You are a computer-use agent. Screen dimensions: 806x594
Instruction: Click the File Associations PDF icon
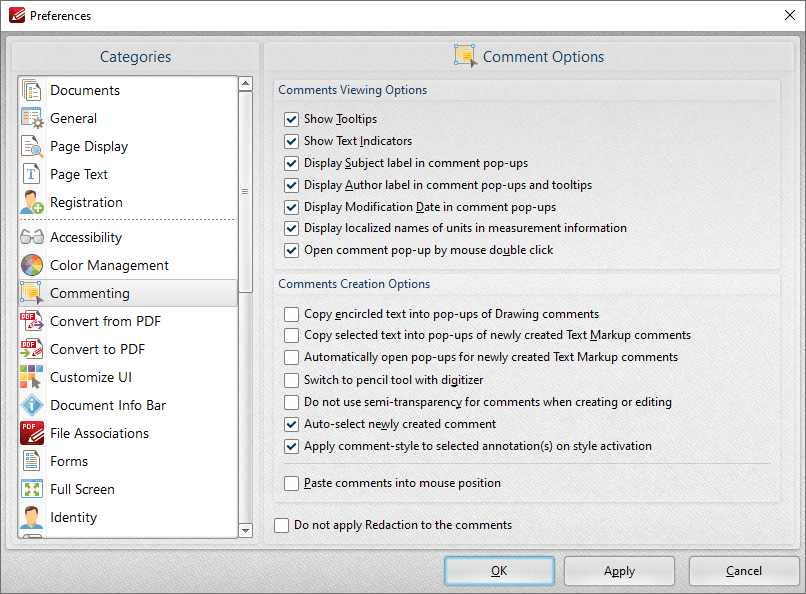coord(31,433)
